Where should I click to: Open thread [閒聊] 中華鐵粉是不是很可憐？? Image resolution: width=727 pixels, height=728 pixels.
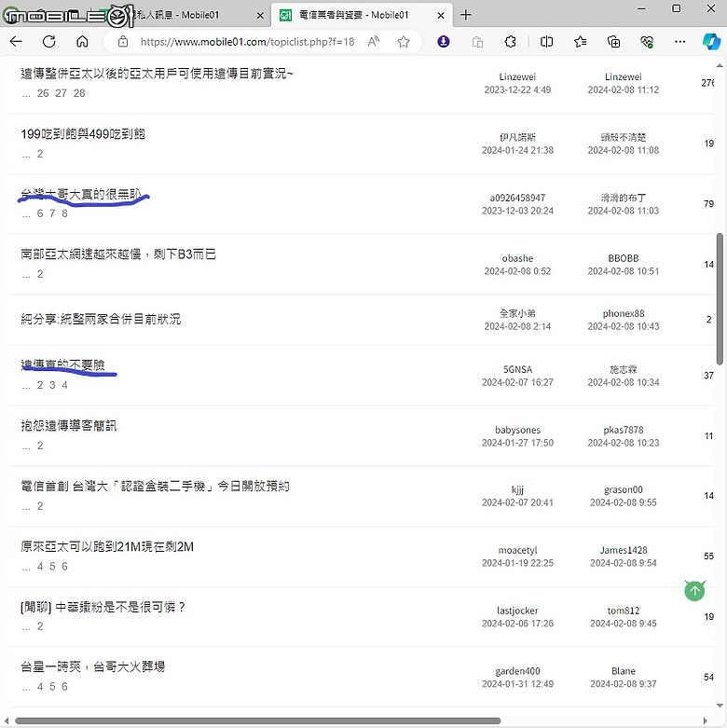coord(103,607)
